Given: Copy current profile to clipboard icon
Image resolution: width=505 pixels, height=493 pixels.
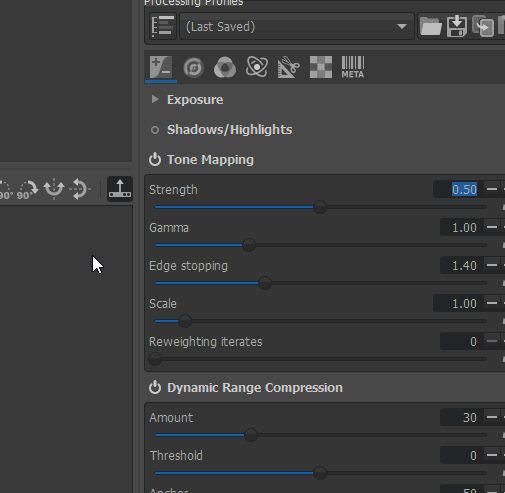Looking at the screenshot, I should point(483,26).
